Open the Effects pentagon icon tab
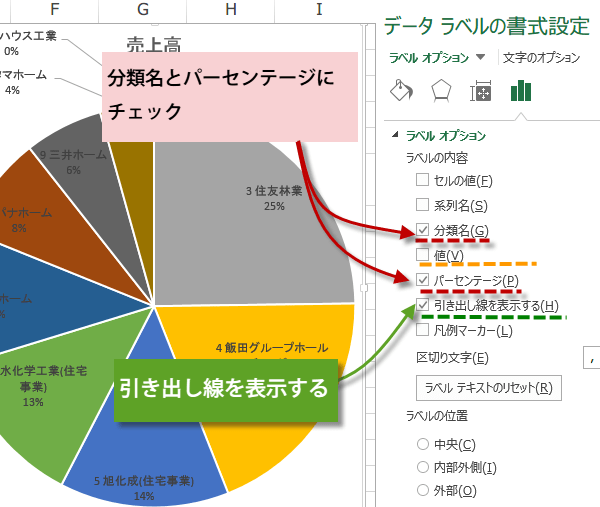The height and width of the screenshot is (507, 600). 440,92
